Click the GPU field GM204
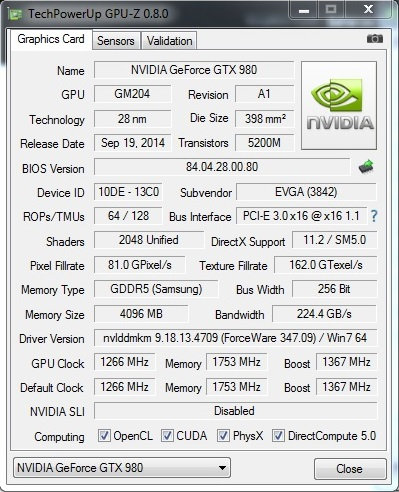The width and height of the screenshot is (399, 492). coord(132,94)
